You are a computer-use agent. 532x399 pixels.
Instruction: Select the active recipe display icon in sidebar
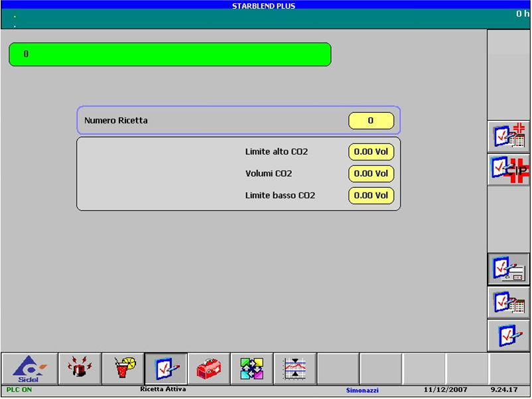coord(509,269)
